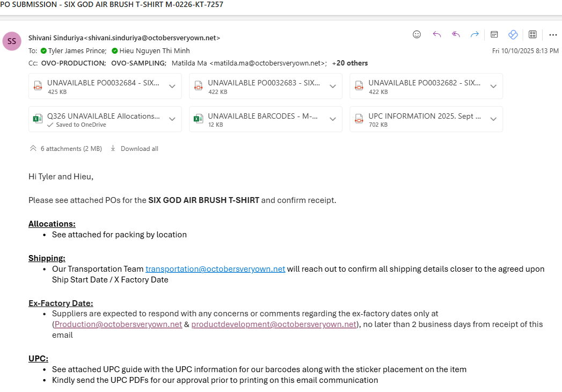562x392 pixels.
Task: Open dropdown for UPC INFORMATION 2025 attachment
Action: (493, 119)
